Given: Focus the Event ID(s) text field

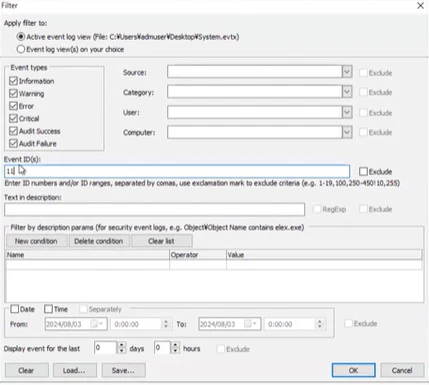Looking at the screenshot, I should coord(177,171).
